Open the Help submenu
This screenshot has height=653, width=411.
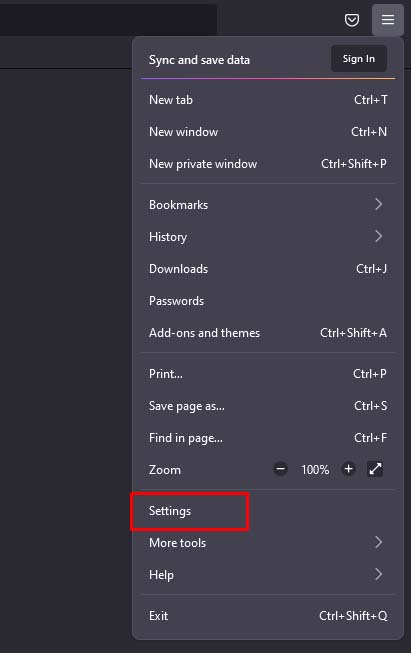(x=268, y=575)
